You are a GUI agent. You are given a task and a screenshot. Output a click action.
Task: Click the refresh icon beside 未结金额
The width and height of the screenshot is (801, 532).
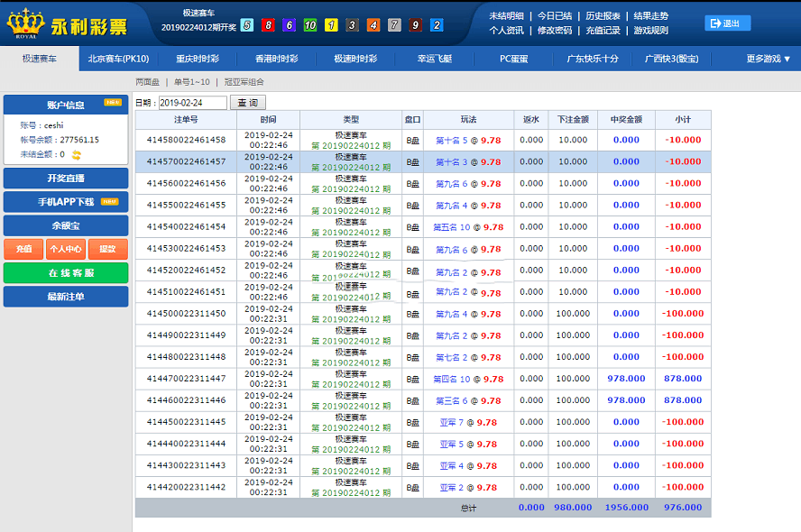[x=77, y=155]
